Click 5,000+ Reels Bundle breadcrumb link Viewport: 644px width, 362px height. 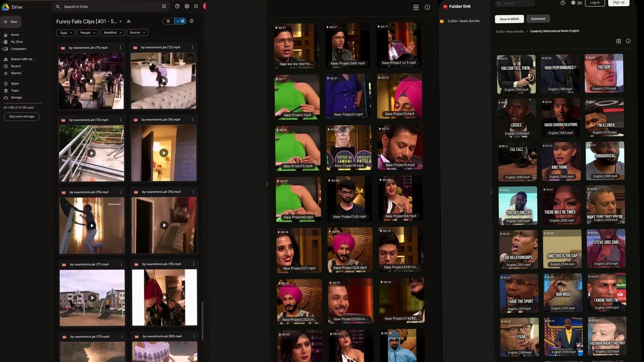tap(509, 32)
